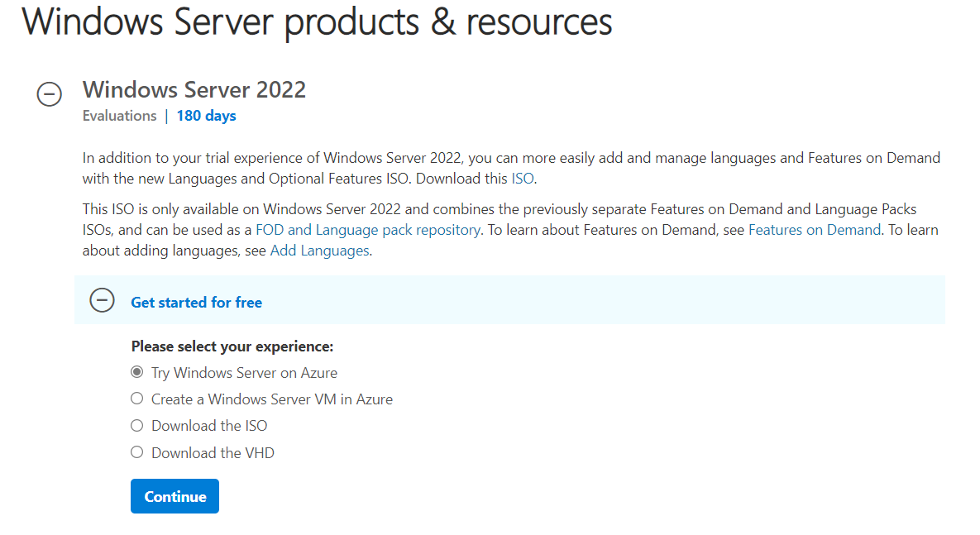Click the Please select your experience text
This screenshot has height=535, width=980.
(232, 346)
